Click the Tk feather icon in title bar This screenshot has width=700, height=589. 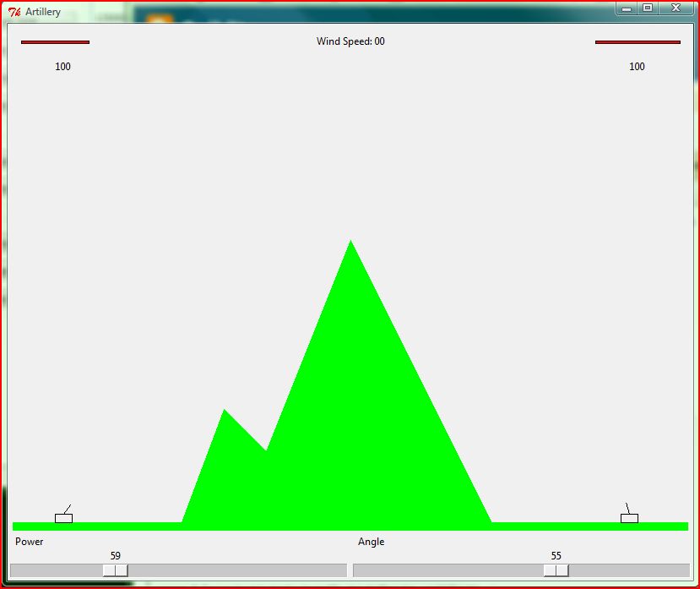[x=14, y=12]
